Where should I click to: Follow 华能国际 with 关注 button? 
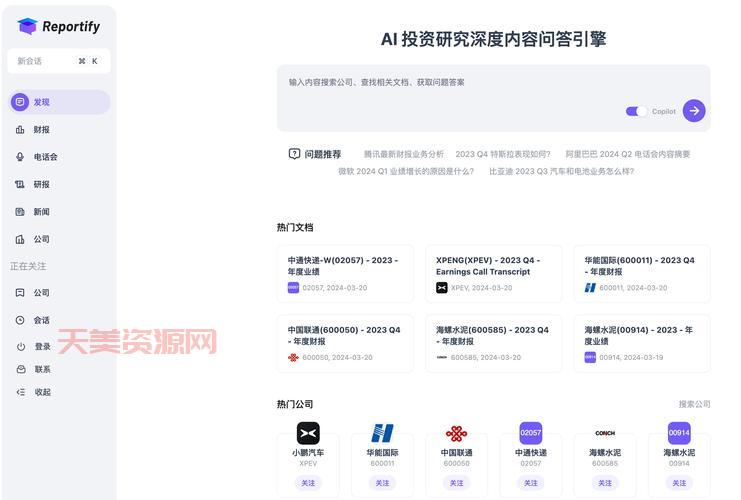click(382, 483)
